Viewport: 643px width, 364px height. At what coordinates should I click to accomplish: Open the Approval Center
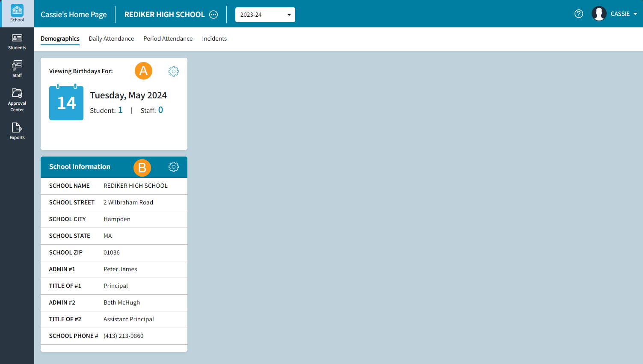[17, 99]
